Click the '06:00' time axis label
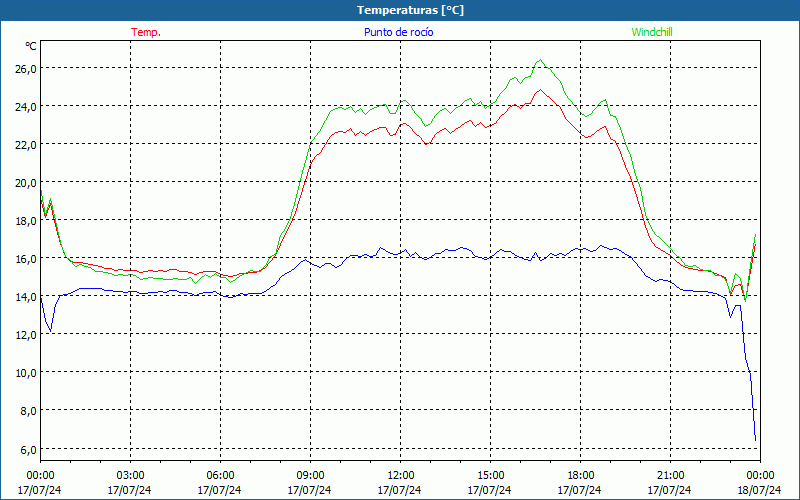The width and height of the screenshot is (800, 500). [220, 476]
